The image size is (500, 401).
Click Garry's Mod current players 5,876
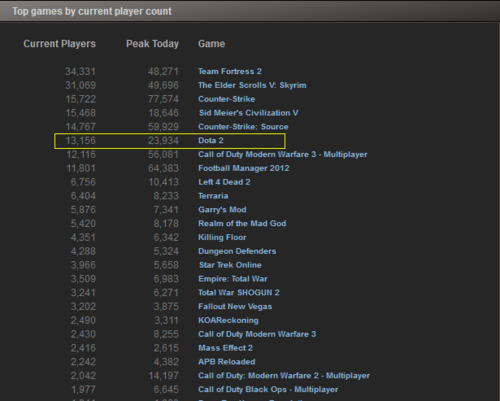pos(83,210)
